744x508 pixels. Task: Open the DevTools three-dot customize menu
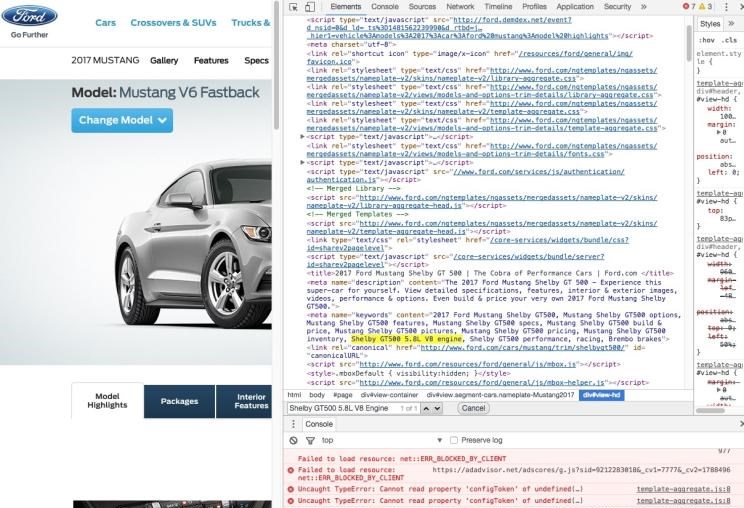click(726, 7)
